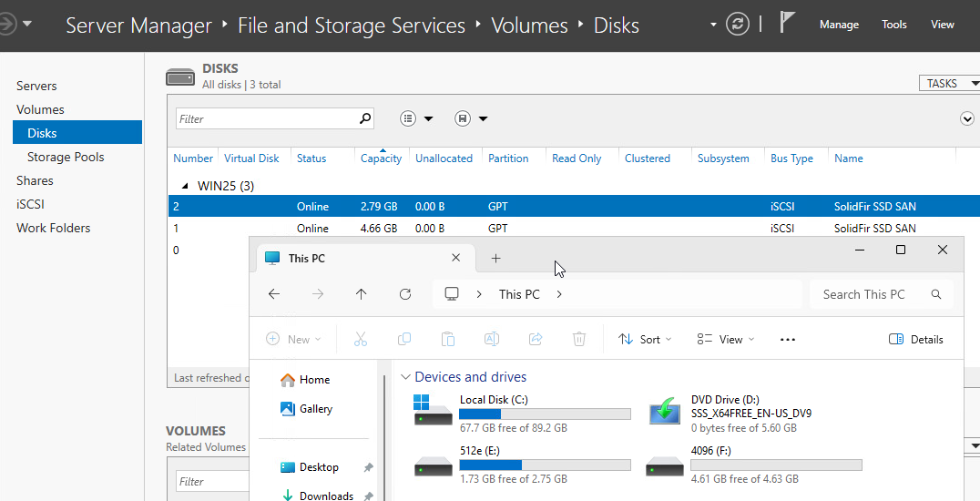Open the list view options icon in Disks
Screen dimensions: 980x501
pos(408,118)
